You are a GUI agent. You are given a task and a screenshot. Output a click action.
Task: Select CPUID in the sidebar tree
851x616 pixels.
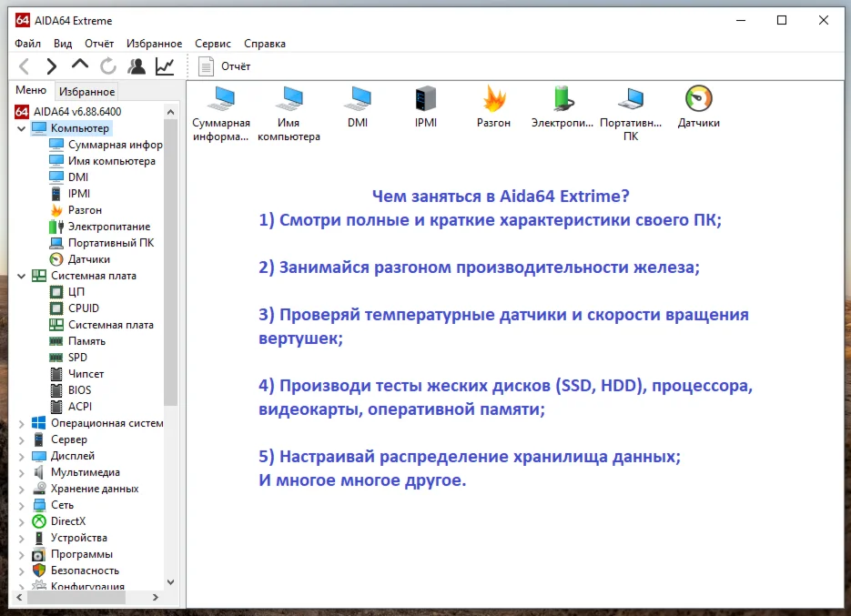coord(84,308)
